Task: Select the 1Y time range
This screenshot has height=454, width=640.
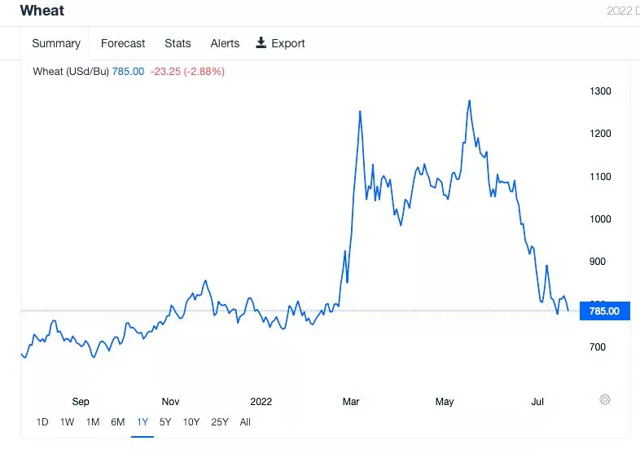Action: (x=142, y=422)
